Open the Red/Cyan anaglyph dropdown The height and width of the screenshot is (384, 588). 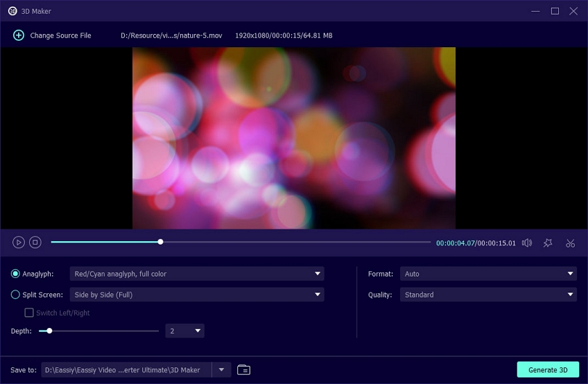(197, 274)
